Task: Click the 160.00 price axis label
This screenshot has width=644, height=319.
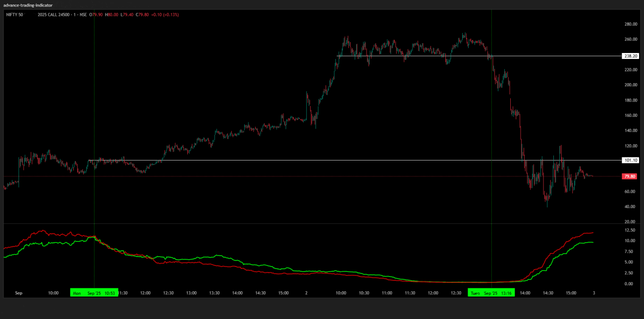Action: coord(631,115)
